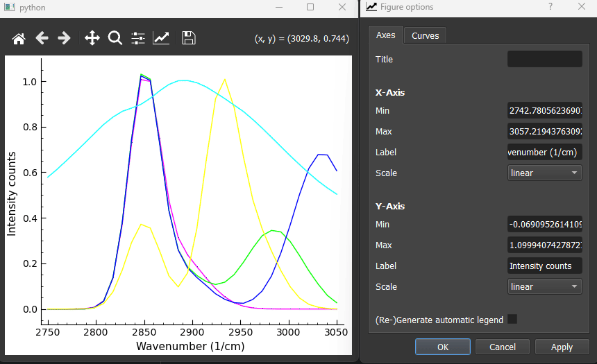
Task: Click the 3000 x-axis tick label
Action: (288, 332)
